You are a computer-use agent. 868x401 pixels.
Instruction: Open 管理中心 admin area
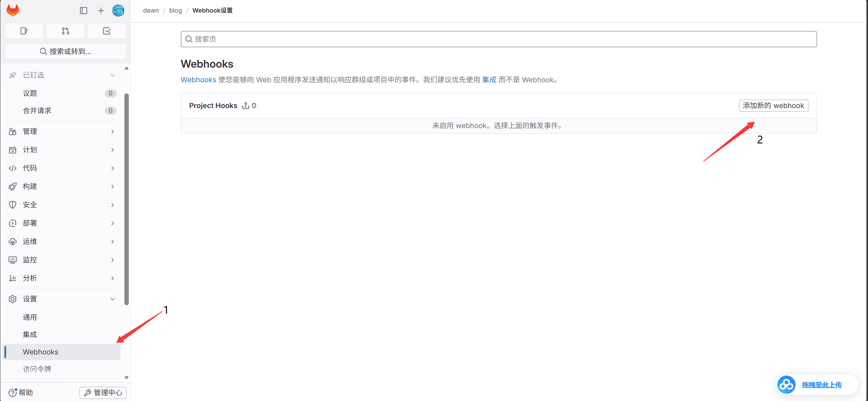(x=103, y=393)
